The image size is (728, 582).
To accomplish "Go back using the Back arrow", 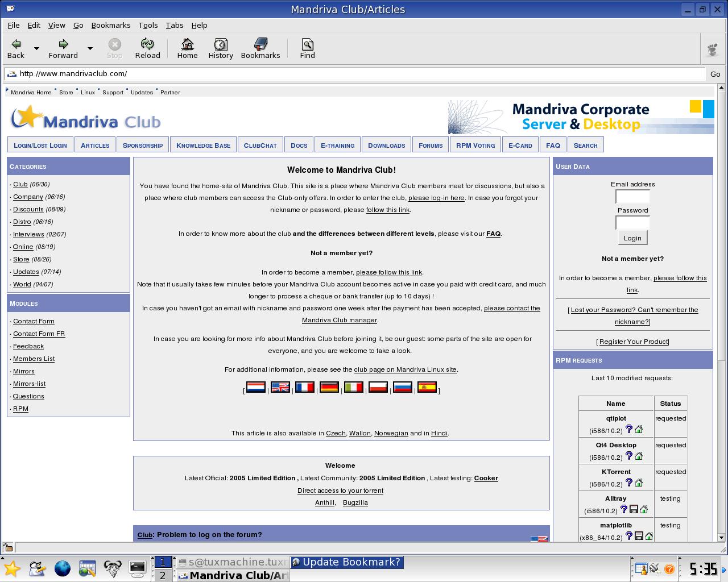I will 16,49.
